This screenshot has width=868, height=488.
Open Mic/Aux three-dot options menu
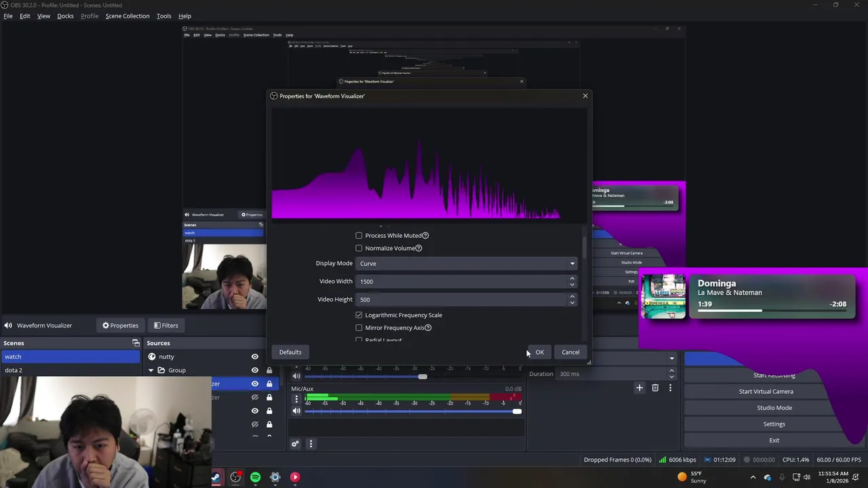click(x=296, y=399)
